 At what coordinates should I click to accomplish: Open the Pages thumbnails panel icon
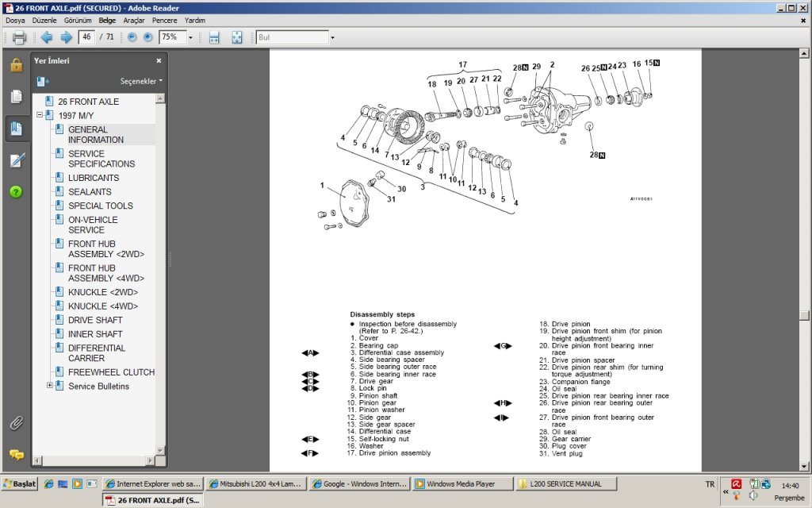(16, 97)
